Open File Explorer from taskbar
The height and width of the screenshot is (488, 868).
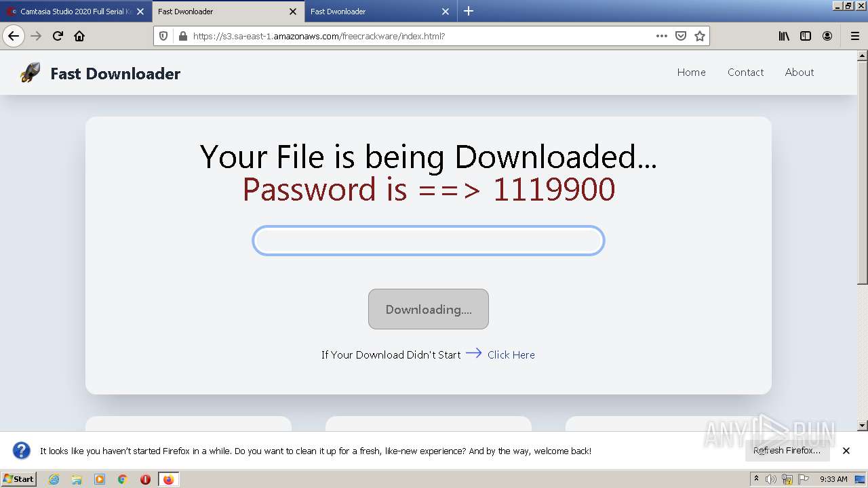[77, 479]
